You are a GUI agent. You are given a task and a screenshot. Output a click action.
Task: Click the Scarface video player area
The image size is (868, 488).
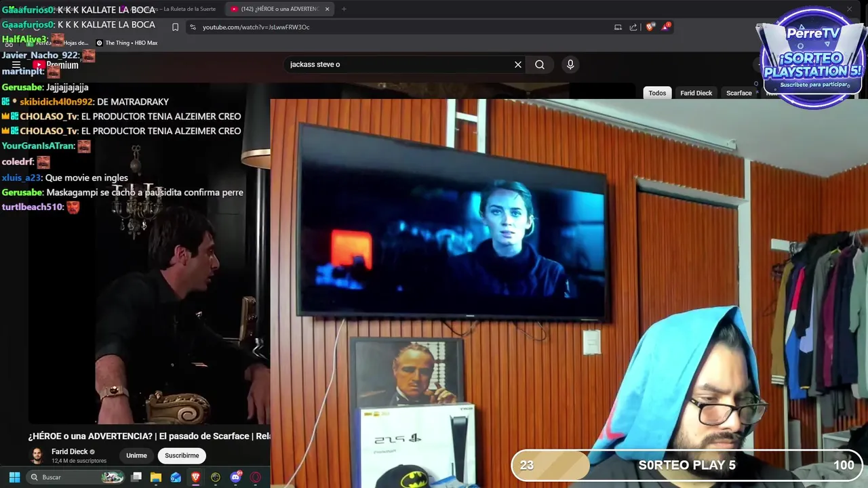pos(149,261)
